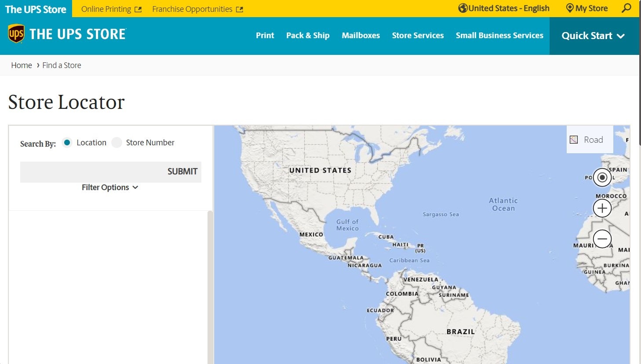The image size is (641, 364).
Task: Open the Pack & Ship menu
Action: tap(308, 36)
